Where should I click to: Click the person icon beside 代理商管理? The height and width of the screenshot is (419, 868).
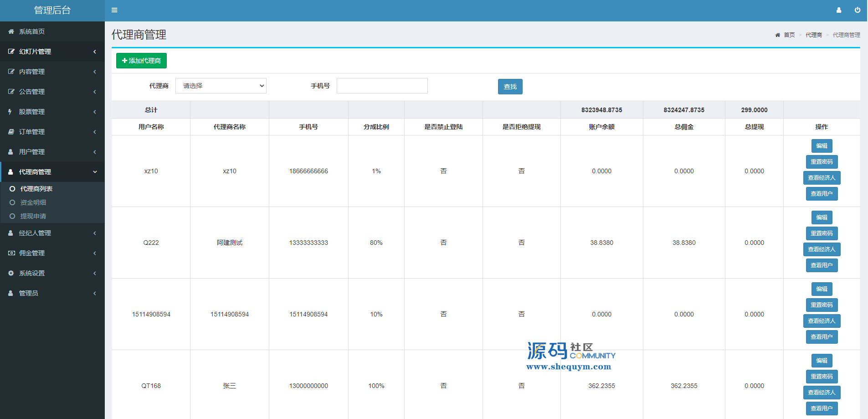pyautogui.click(x=10, y=172)
